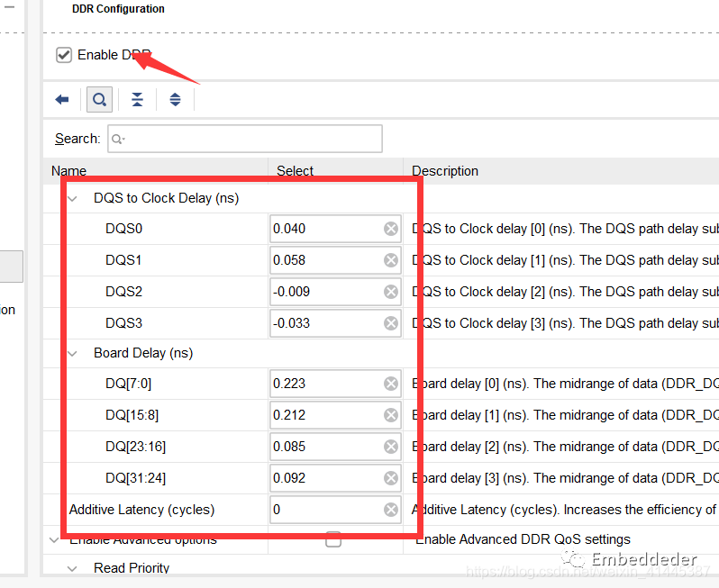Toggle the search magnifier toolbar icon
This screenshot has width=719, height=588.
(99, 99)
